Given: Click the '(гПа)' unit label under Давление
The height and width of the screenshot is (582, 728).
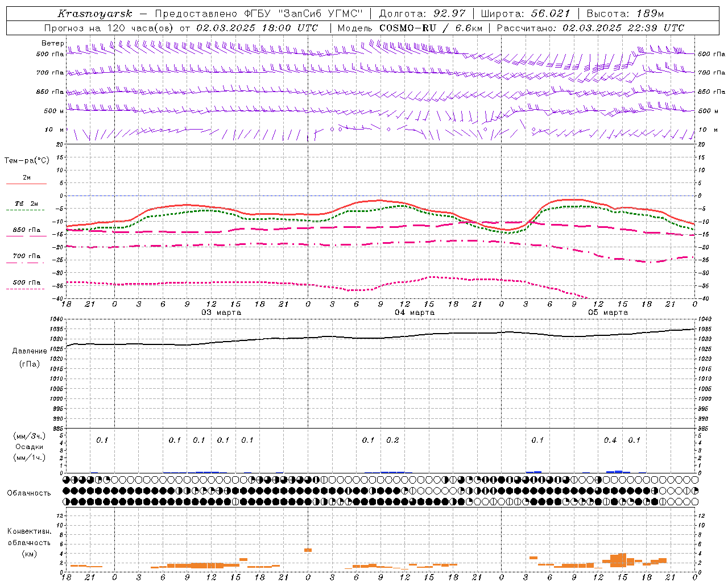Looking at the screenshot, I should [x=30, y=364].
